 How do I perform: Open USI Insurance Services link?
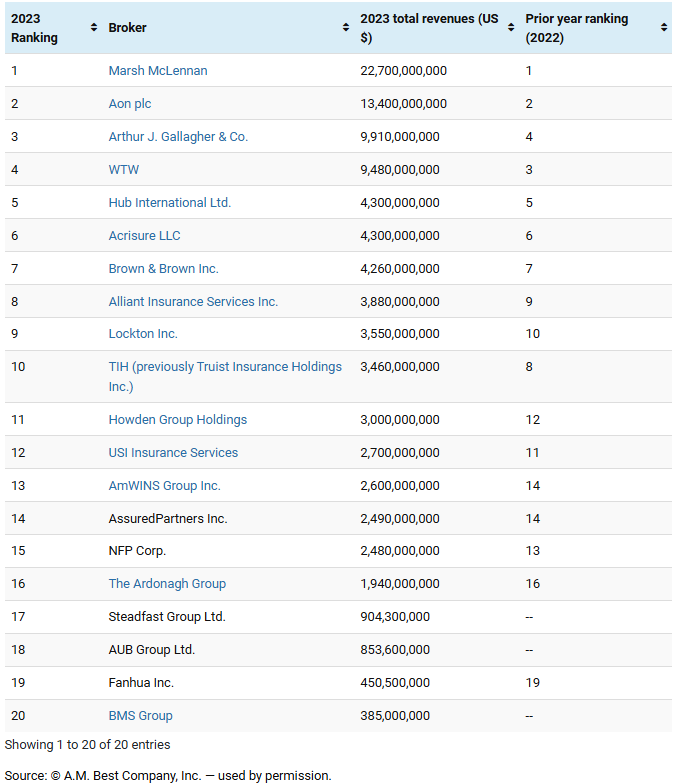click(173, 453)
